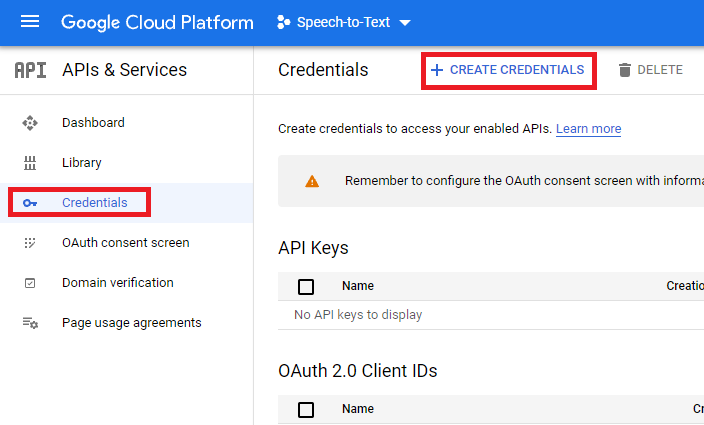Image resolution: width=704 pixels, height=425 pixels.
Task: Click the OAuth consent screen icon
Action: 30,243
